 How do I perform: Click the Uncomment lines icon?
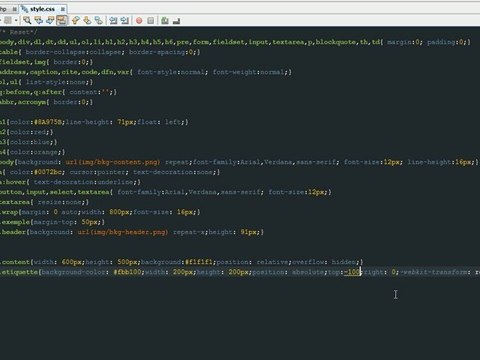click(177, 21)
